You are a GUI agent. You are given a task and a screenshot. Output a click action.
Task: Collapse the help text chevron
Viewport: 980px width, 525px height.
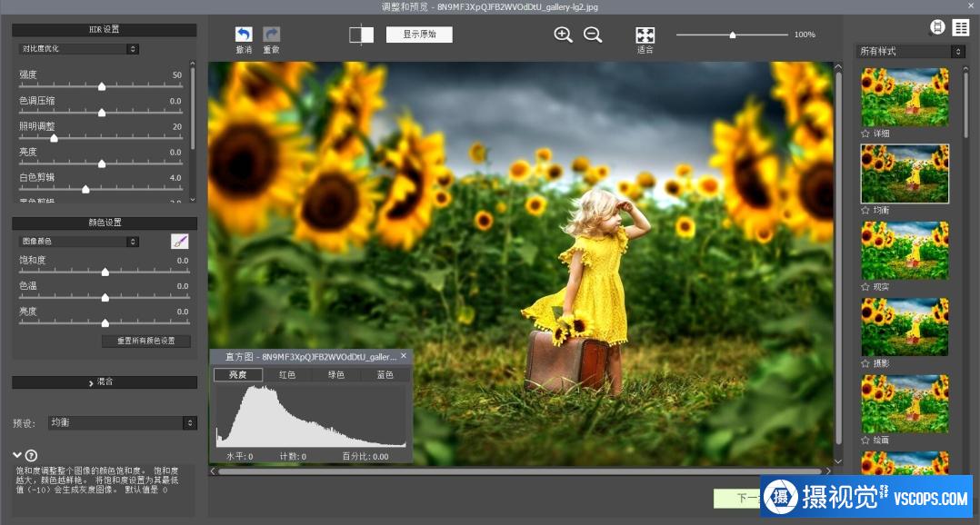(x=17, y=455)
